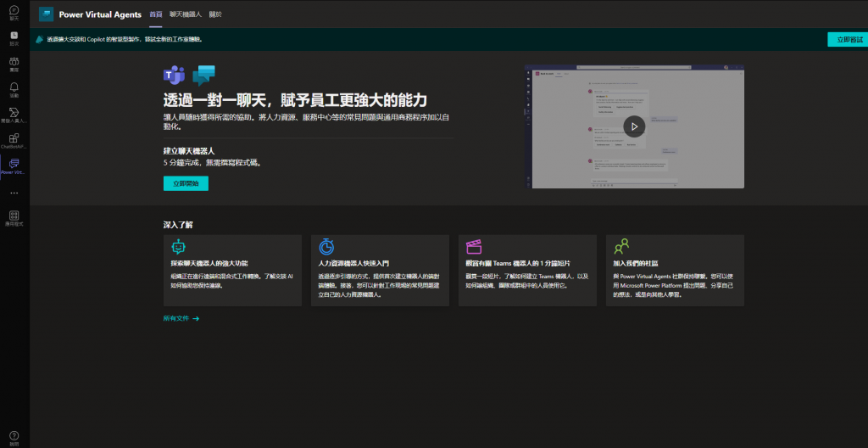868x448 pixels.
Task: Open the 活動 bell icon
Action: [14, 89]
